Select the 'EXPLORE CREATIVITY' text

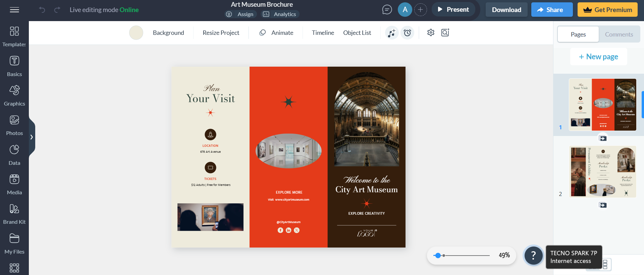coord(367,213)
